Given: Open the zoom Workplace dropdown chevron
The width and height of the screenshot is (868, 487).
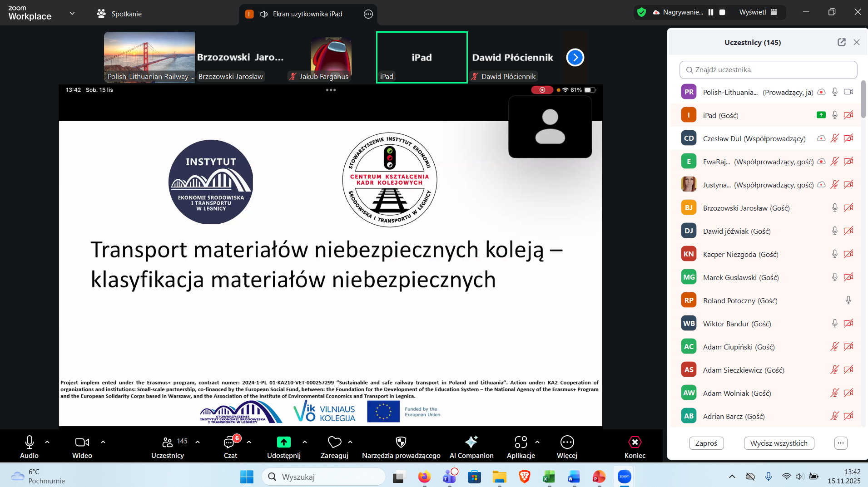Looking at the screenshot, I should [x=72, y=14].
